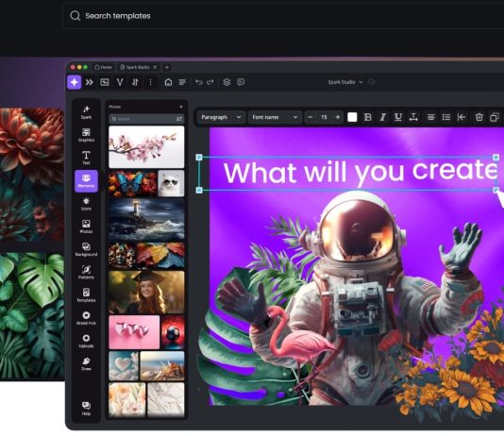Open the layers stack icon in toolbar
Viewport: 504px width, 436px height.
coord(227,82)
